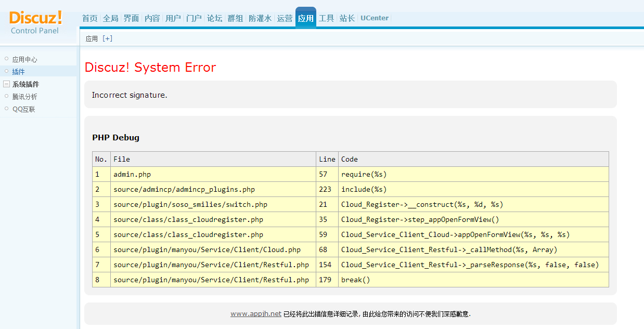Viewport: 644px width, 329px height.
Task: Select the _parseResponse code cell
Action: click(x=473, y=265)
